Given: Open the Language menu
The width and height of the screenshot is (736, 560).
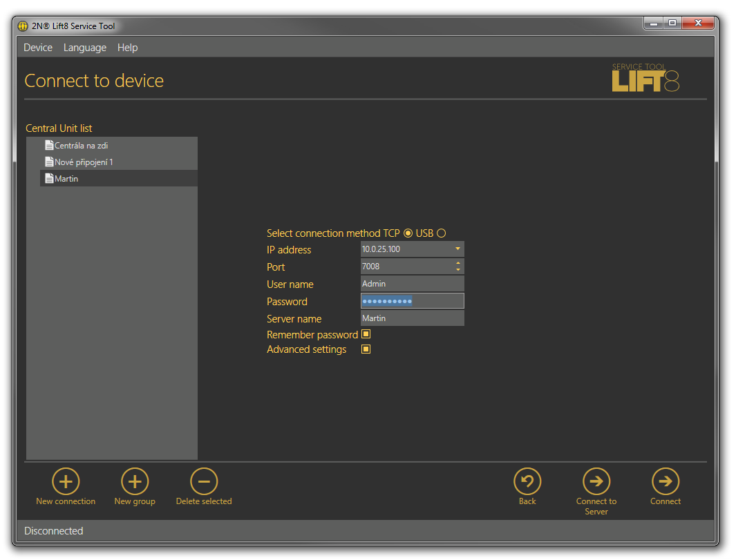Looking at the screenshot, I should pos(85,48).
